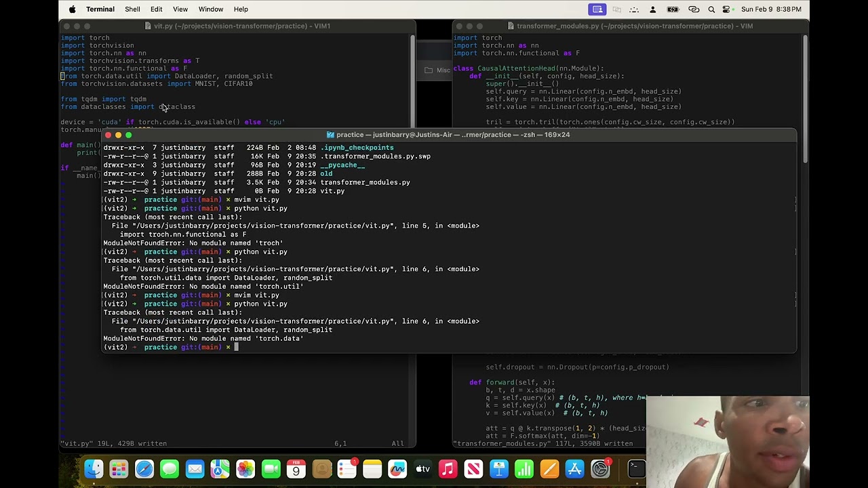Open the Window menu
This screenshot has height=488, width=868.
[x=211, y=9]
